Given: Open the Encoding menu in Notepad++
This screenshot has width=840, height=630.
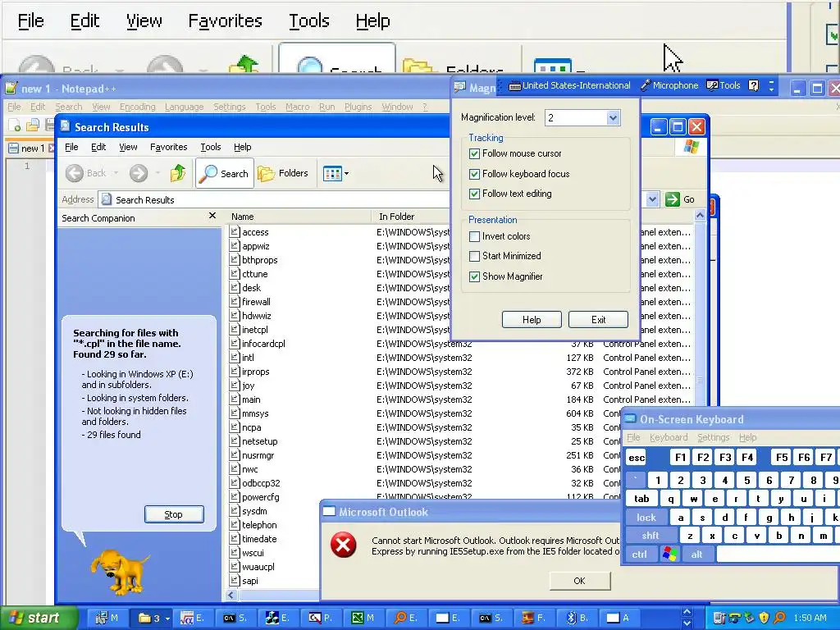Looking at the screenshot, I should pos(137,107).
